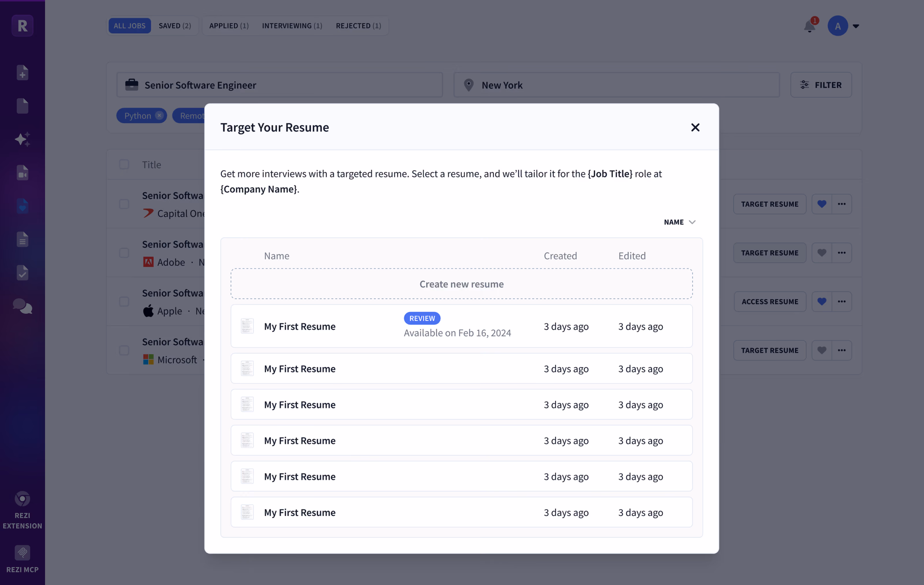Viewport: 924px width, 585px height.
Task: Open more options for Microsoft job
Action: pyautogui.click(x=842, y=350)
